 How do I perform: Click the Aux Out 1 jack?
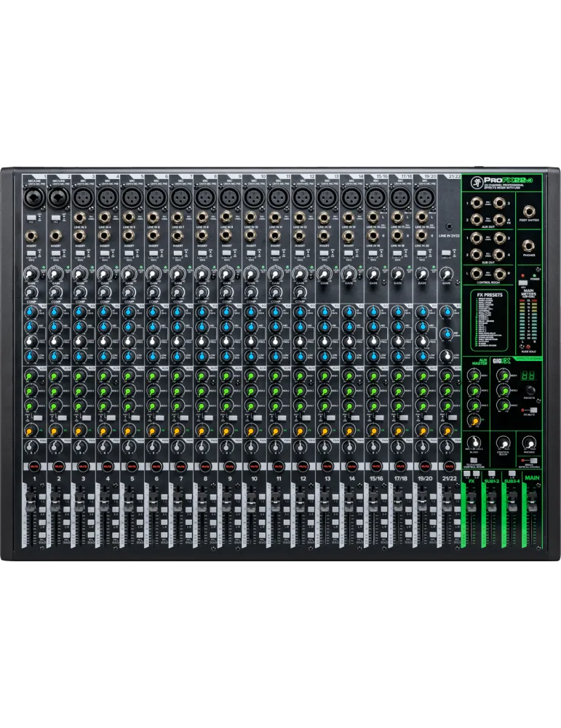[477, 203]
